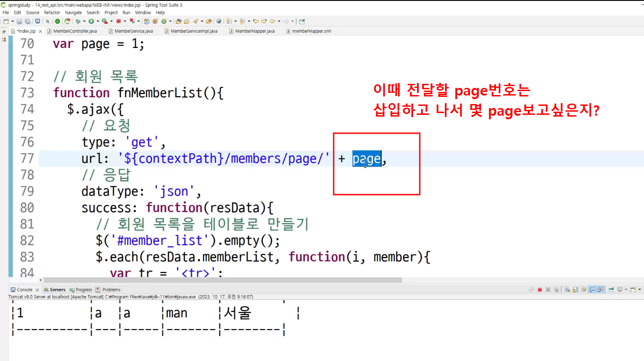The image size is (644, 361).
Task: Click the Open Web Browser globe icon
Action: 219,21
